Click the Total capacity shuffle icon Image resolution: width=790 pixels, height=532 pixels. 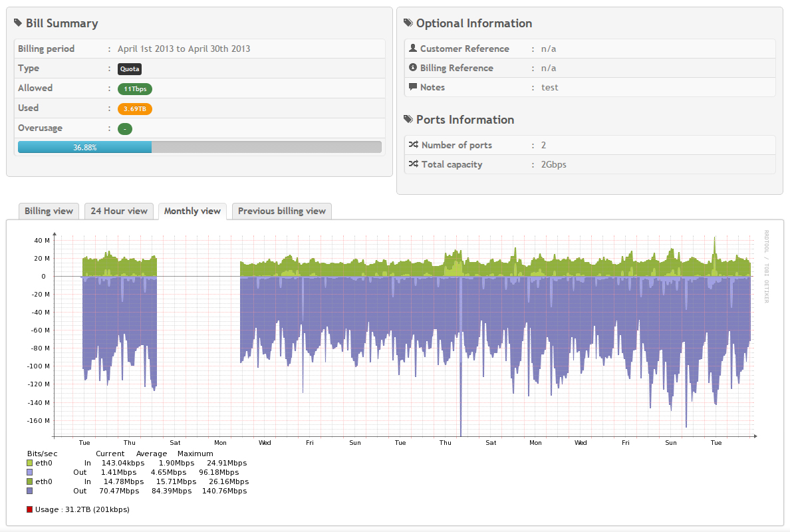point(413,164)
